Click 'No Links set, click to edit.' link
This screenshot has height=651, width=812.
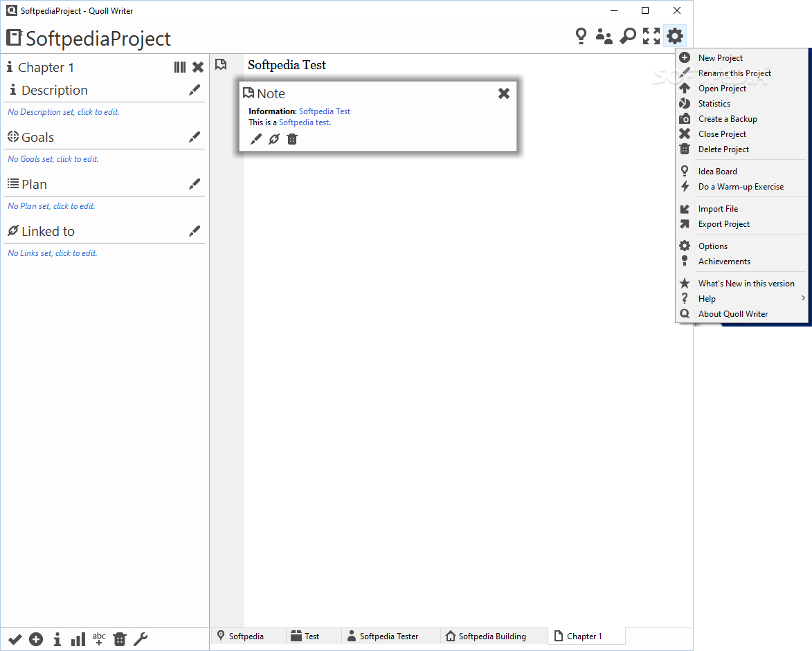53,253
